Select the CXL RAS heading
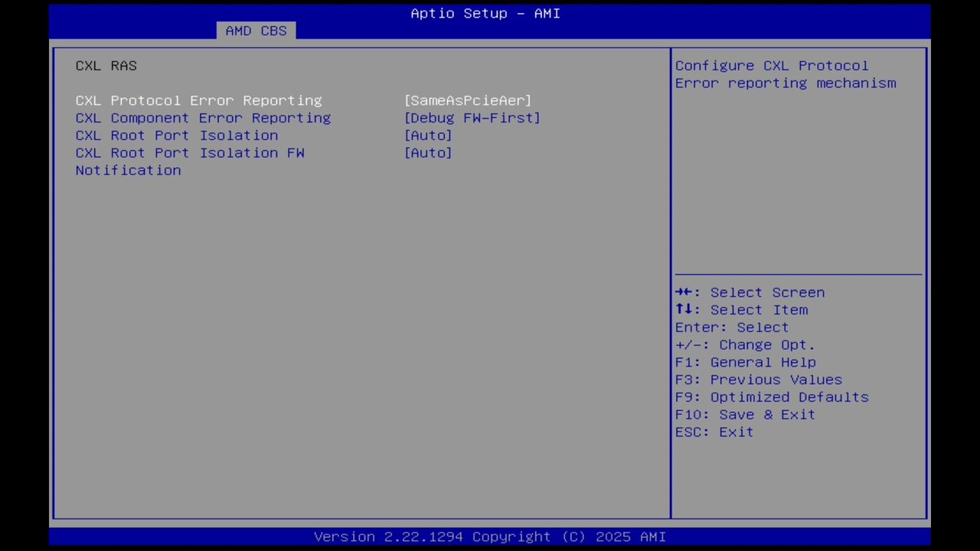 tap(106, 66)
